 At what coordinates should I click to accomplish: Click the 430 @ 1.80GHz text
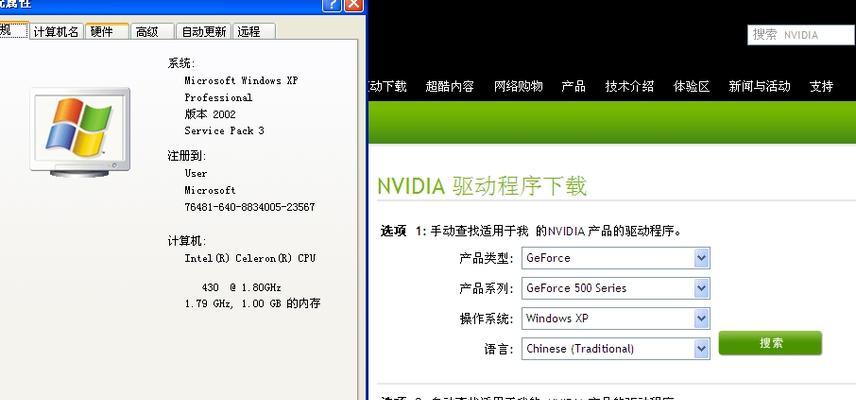coord(241,287)
